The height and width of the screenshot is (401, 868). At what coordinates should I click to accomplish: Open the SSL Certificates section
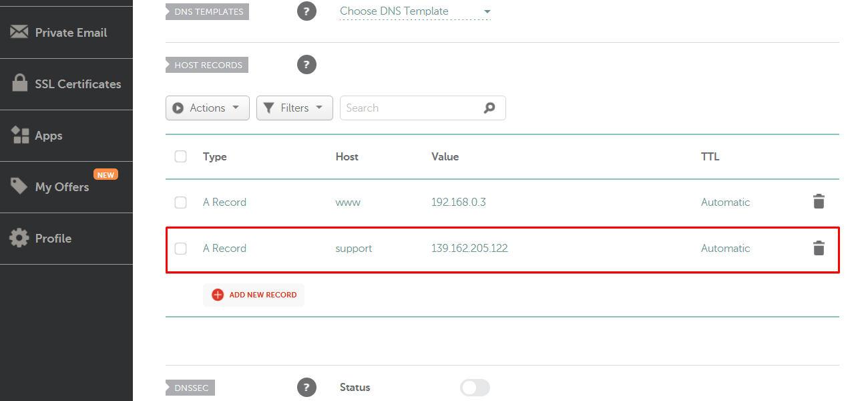click(x=66, y=84)
